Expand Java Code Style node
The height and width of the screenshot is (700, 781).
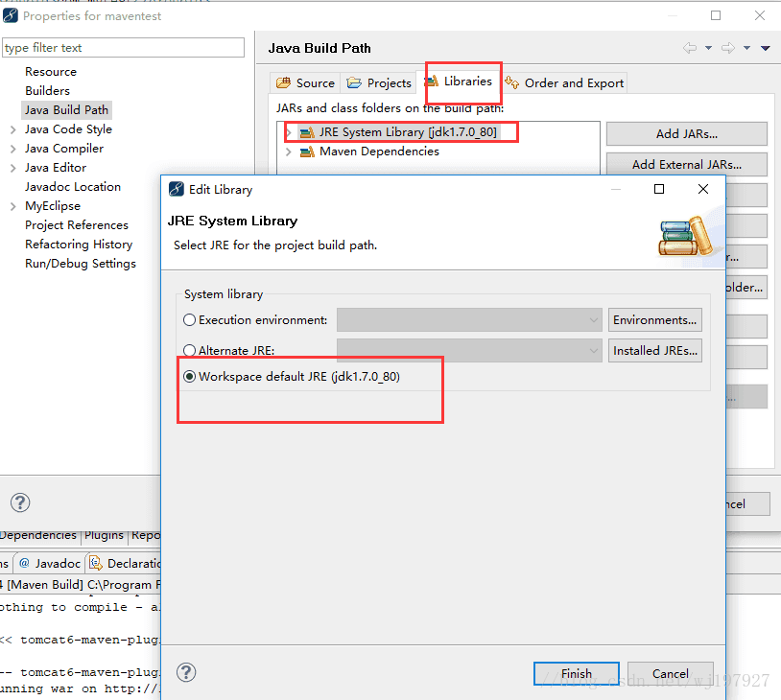click(x=12, y=129)
